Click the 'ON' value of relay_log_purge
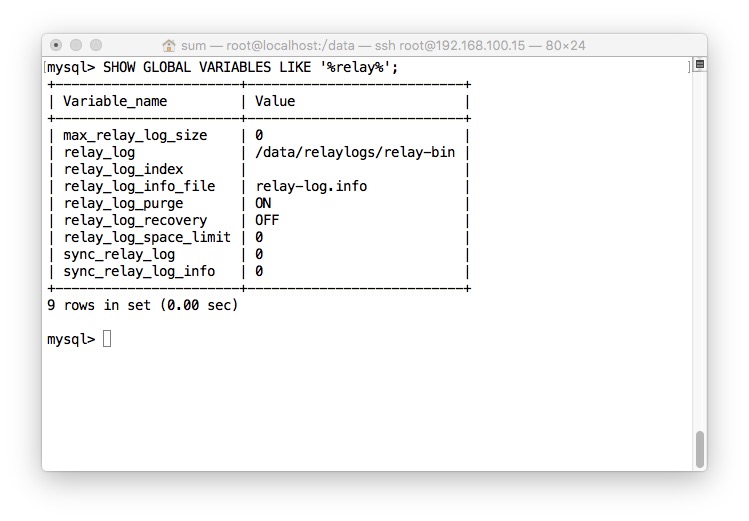This screenshot has width=749, height=521. tap(263, 203)
